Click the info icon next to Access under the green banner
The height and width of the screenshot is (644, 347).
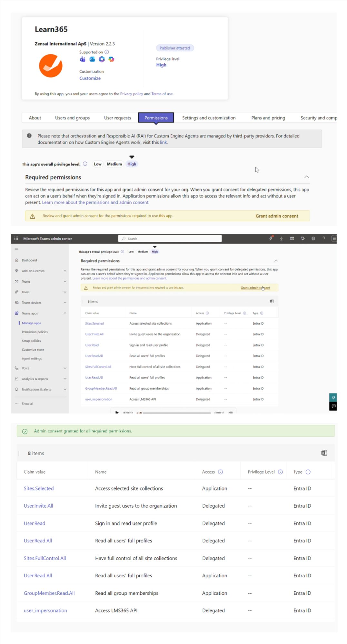click(x=221, y=472)
